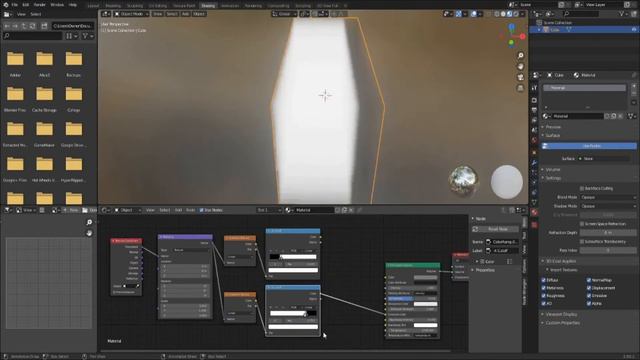The image size is (640, 360).
Task: Open the File menu
Action: pyautogui.click(x=15, y=5)
